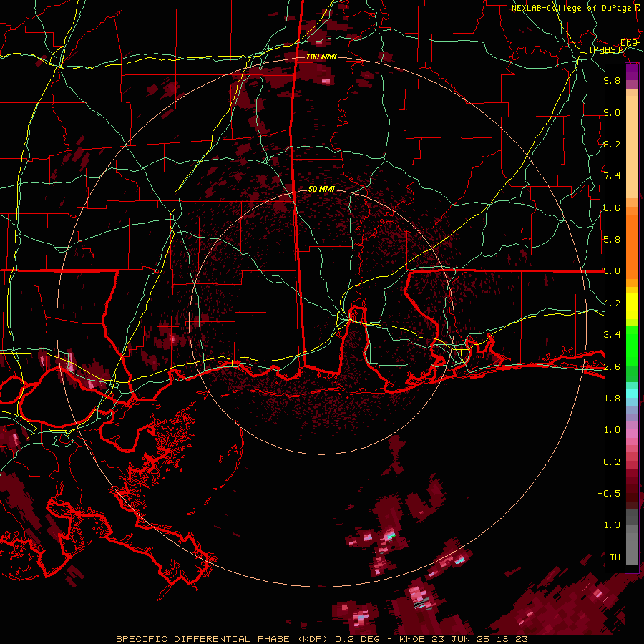Click the 4.2 value on the color scale
Image resolution: width=644 pixels, height=644 pixels.
(x=612, y=303)
